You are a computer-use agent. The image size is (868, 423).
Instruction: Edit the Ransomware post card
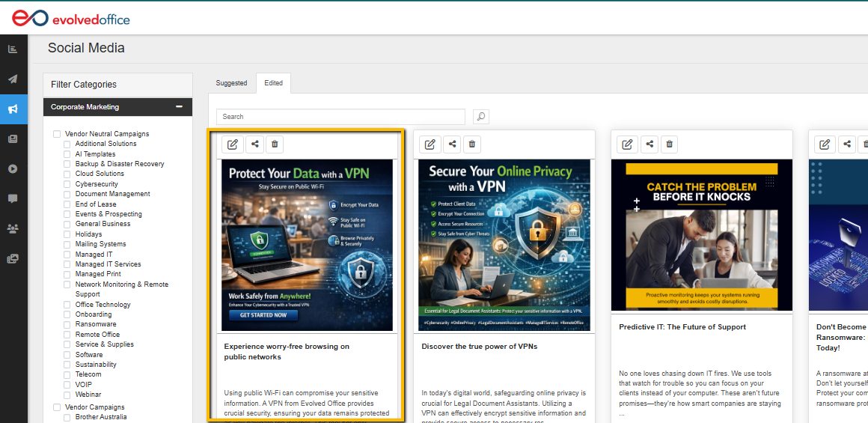coord(825,144)
